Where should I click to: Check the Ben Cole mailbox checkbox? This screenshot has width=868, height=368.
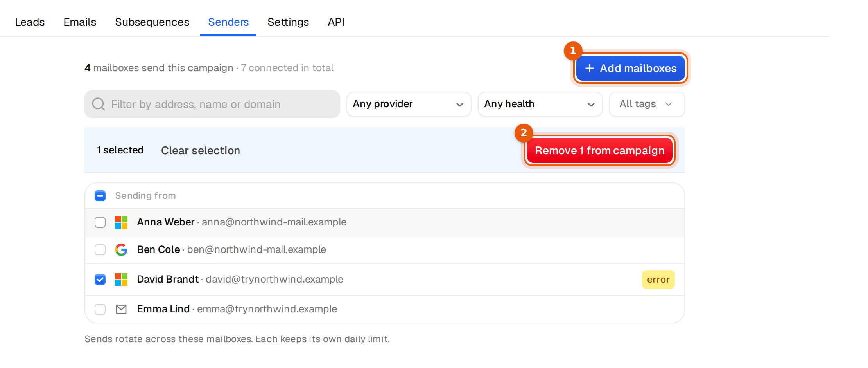100,250
